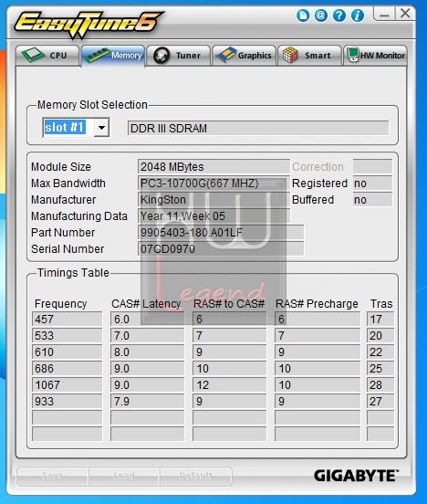Click the frequency cell 933
The height and width of the screenshot is (504, 427).
coord(68,401)
